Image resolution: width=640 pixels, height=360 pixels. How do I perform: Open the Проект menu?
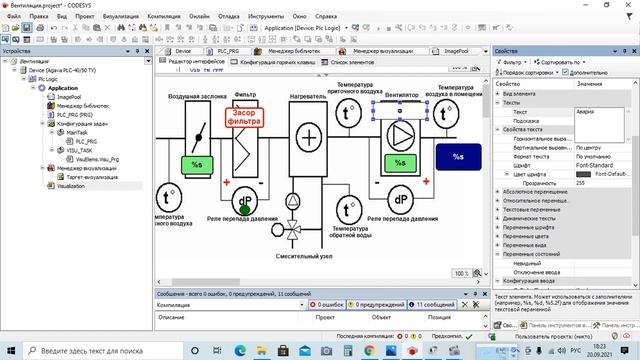click(84, 16)
